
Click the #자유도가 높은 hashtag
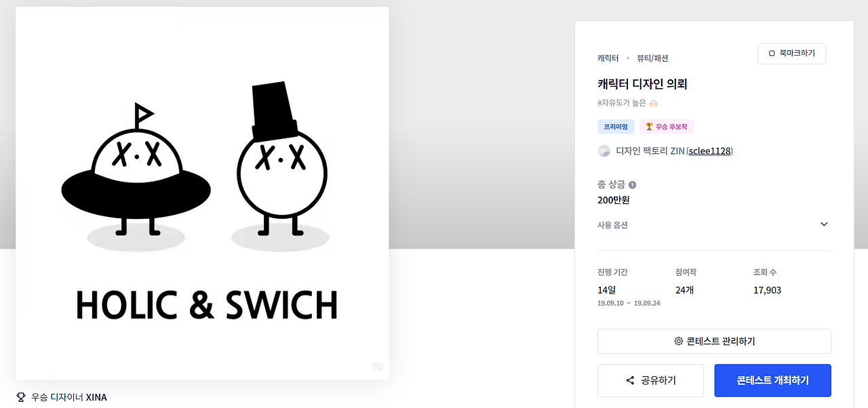point(622,103)
